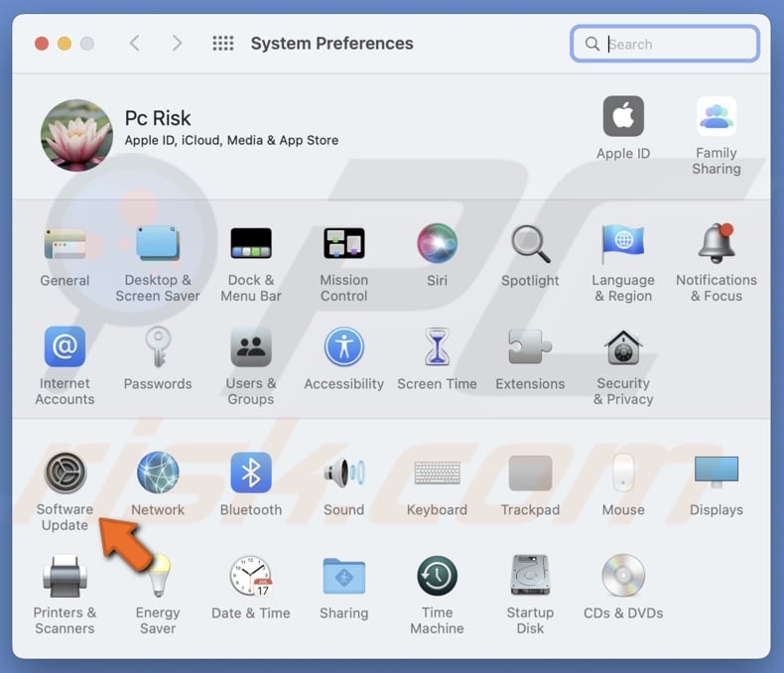Open Language & Region settings
Image resolution: width=784 pixels, height=673 pixels.
point(623,243)
